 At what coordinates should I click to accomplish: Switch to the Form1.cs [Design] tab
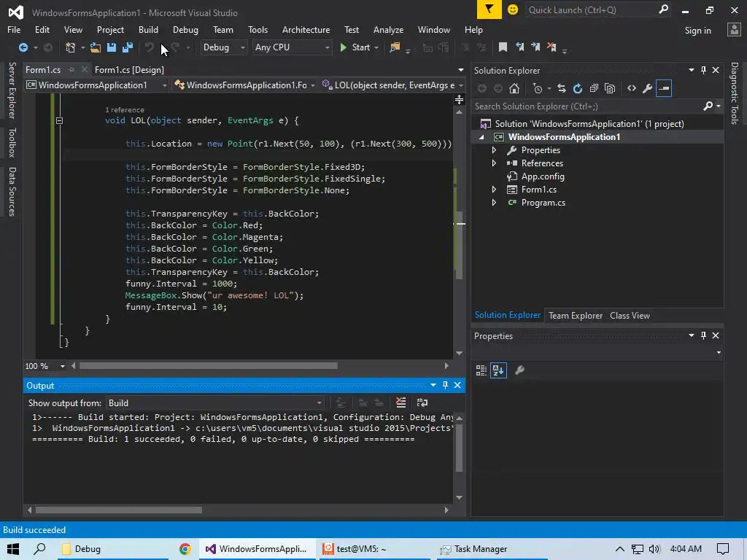(129, 69)
